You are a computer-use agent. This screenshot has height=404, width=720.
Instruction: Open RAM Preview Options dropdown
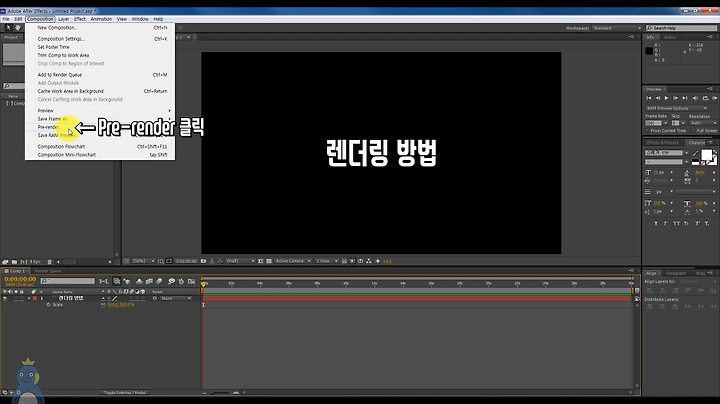point(677,108)
